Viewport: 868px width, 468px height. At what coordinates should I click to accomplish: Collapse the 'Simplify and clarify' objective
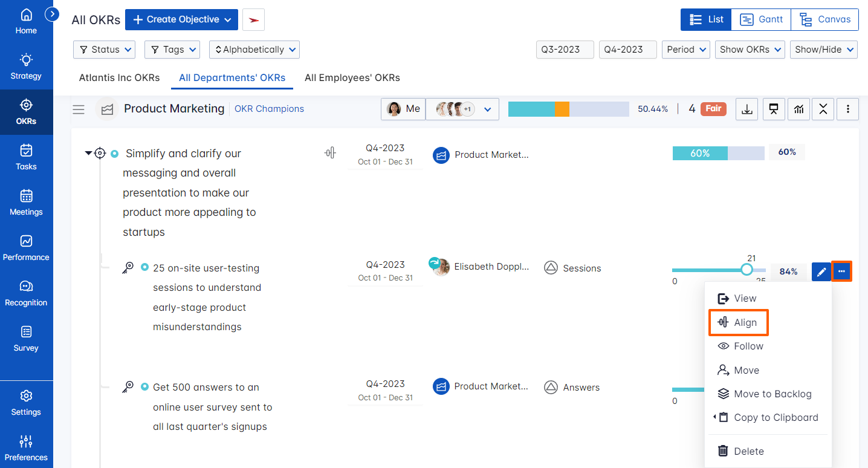88,152
